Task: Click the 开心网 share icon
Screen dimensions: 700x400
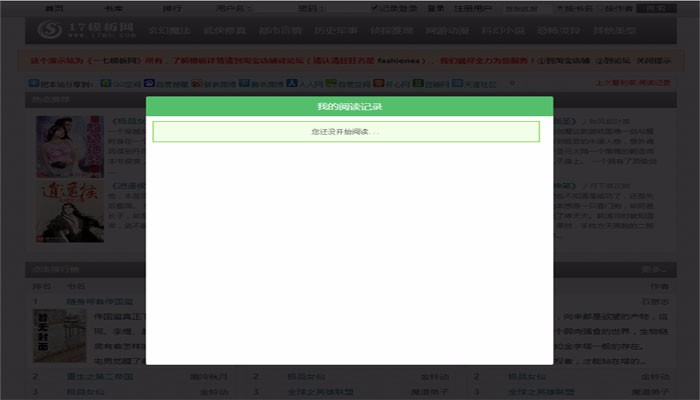Action: pyautogui.click(x=379, y=83)
